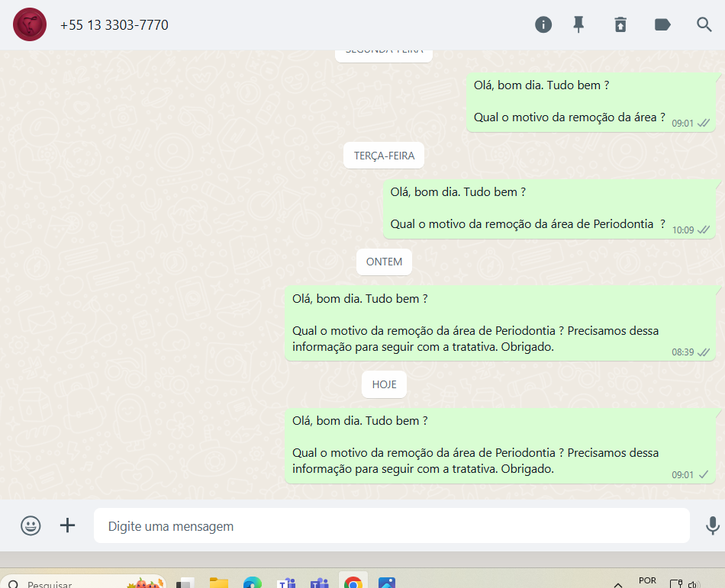This screenshot has width=725, height=588.
Task: Click the contact's profile picture
Action: tap(30, 24)
